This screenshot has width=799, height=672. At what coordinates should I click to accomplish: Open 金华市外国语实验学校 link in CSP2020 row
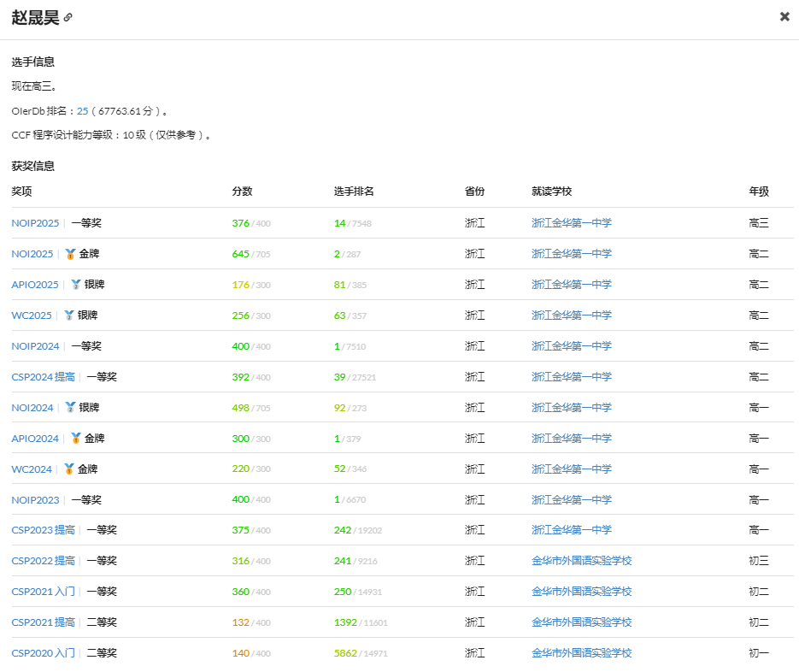[x=581, y=653]
